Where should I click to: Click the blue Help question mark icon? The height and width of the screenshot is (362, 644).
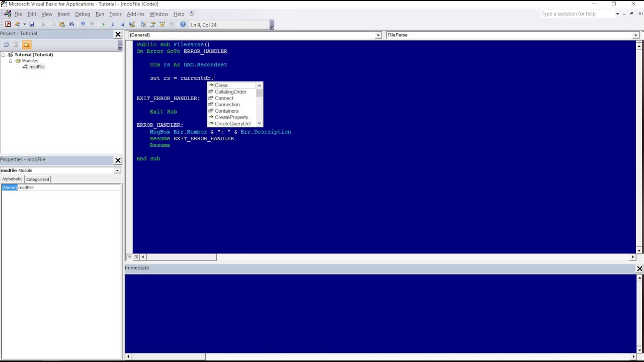click(183, 24)
